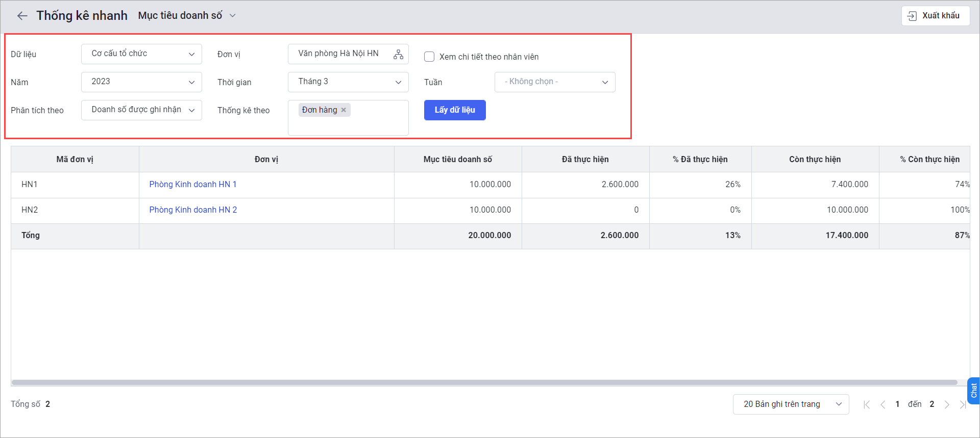980x438 pixels.
Task: Open the organization tree icon in Đơn vị
Action: coord(398,54)
